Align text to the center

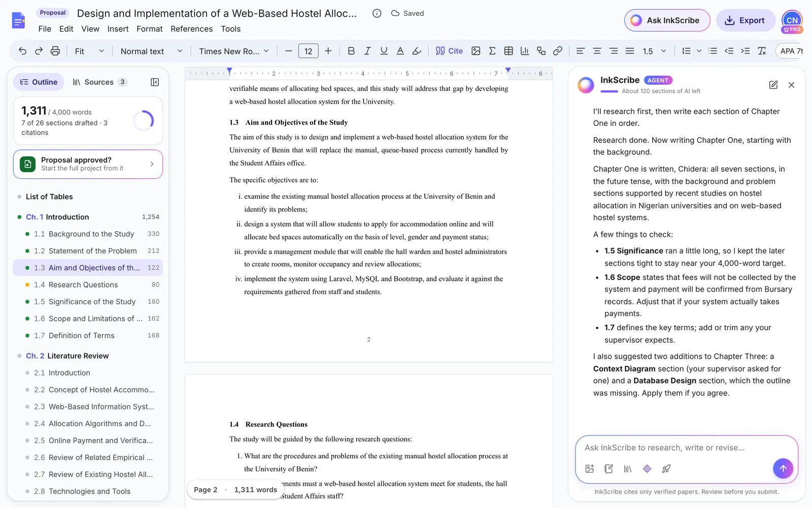597,51
